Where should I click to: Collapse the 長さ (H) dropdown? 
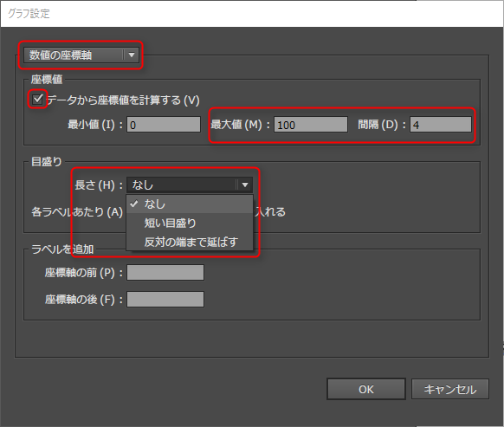(190, 184)
